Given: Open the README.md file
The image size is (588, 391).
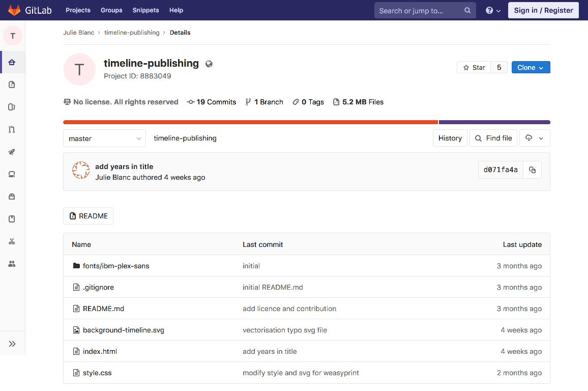Looking at the screenshot, I should pos(103,309).
